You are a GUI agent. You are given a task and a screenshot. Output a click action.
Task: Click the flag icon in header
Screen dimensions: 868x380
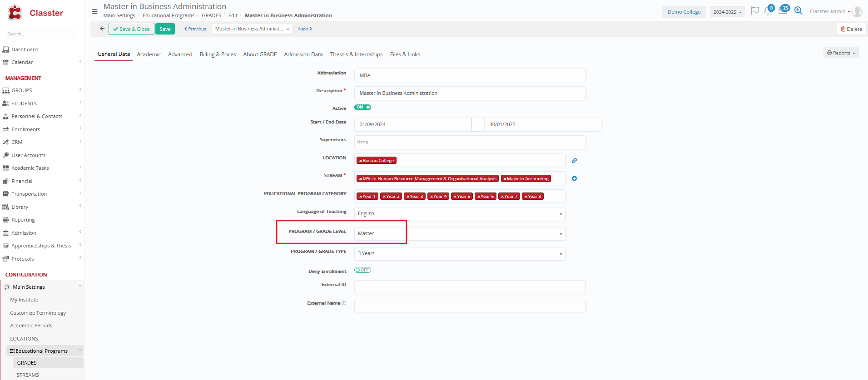(x=754, y=11)
